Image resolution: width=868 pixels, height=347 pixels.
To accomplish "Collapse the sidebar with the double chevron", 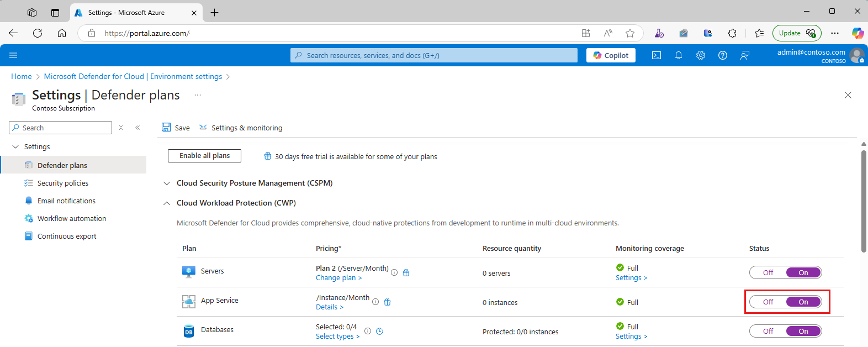I will click(x=137, y=128).
